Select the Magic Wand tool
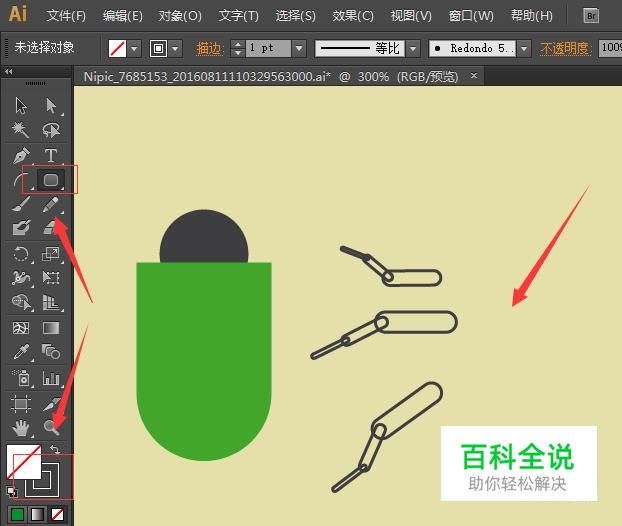Screen dimensions: 622x526 pyautogui.click(x=21, y=130)
